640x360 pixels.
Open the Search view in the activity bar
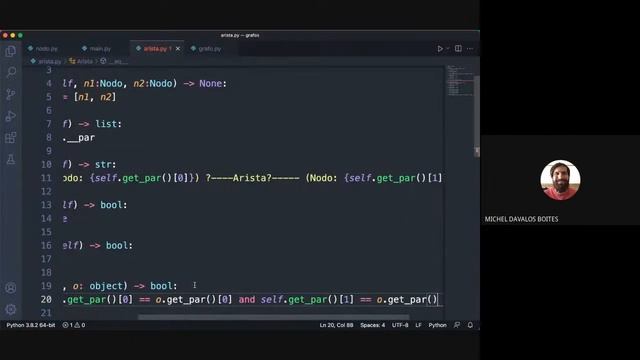[11, 73]
